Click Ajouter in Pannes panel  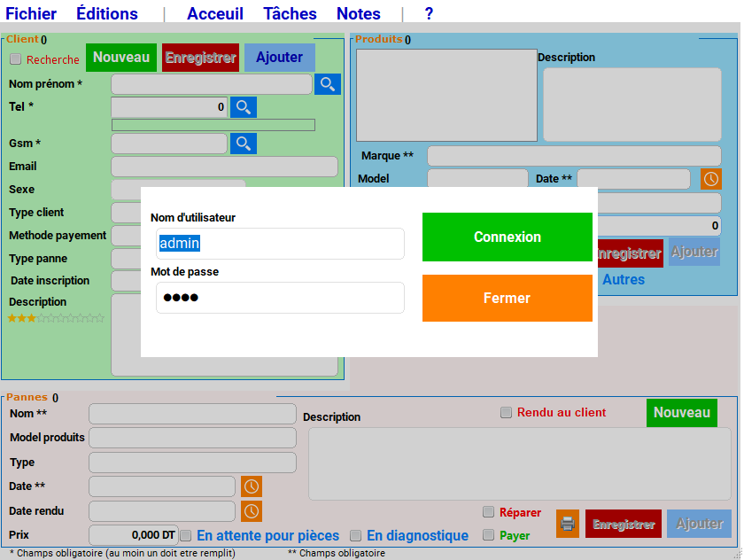[x=700, y=524]
